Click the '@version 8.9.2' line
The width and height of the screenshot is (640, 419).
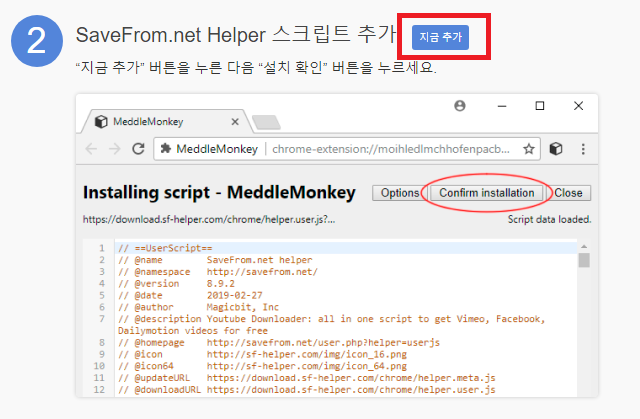point(176,284)
